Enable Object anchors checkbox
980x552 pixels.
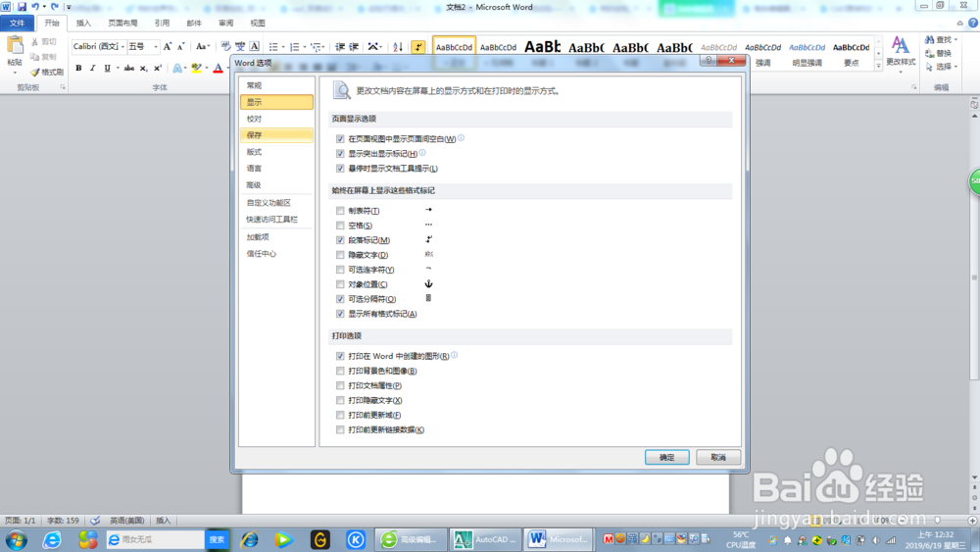pos(340,284)
